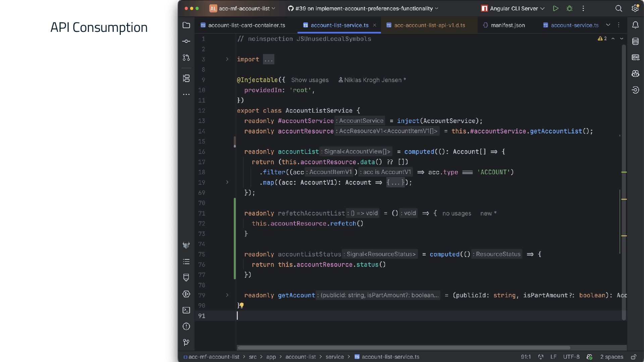Open the Notifications bell panel
This screenshot has width=644, height=362.
click(635, 25)
